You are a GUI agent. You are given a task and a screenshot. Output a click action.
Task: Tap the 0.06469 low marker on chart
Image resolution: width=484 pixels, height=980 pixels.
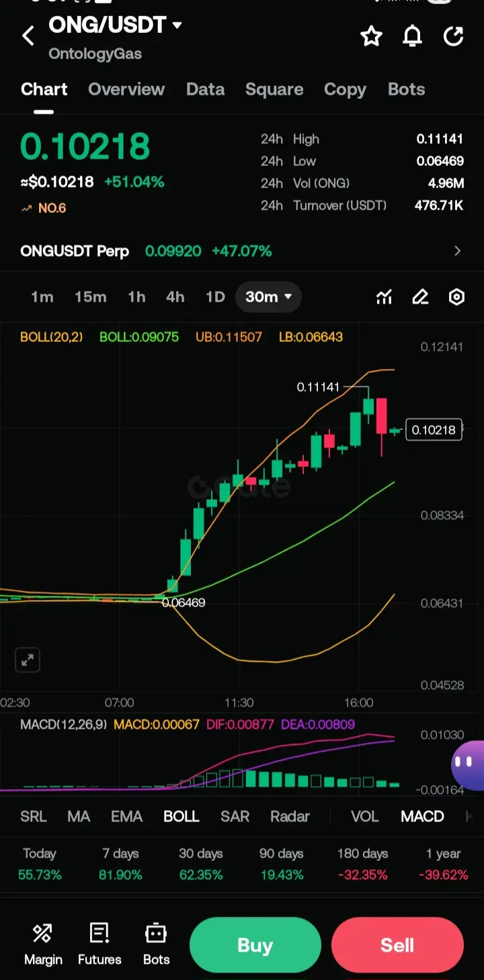[184, 603]
